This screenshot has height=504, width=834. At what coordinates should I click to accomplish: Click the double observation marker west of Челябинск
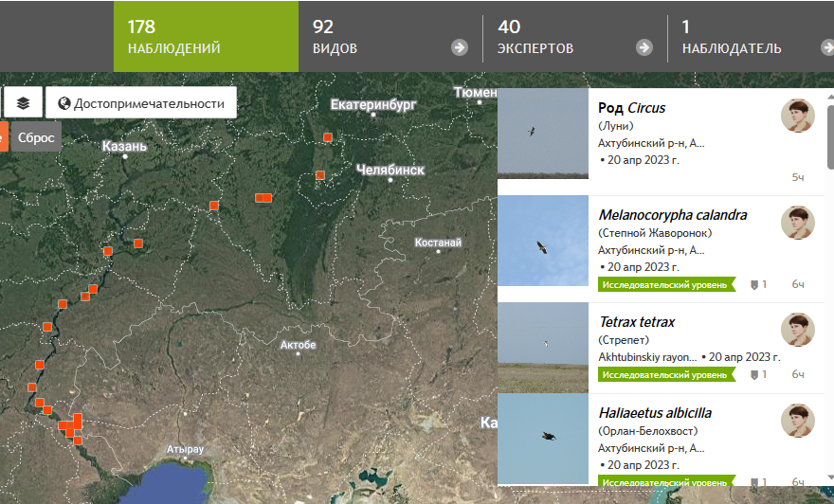[263, 198]
